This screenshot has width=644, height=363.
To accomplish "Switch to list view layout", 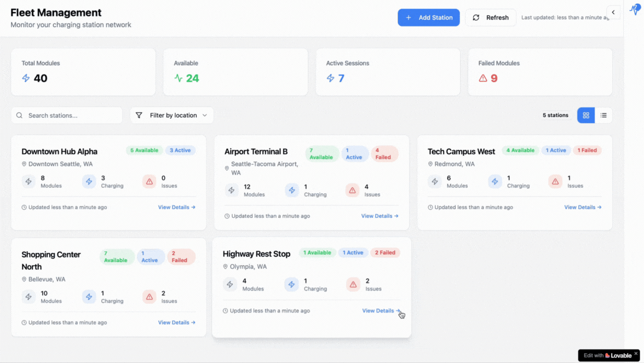I will tap(603, 116).
